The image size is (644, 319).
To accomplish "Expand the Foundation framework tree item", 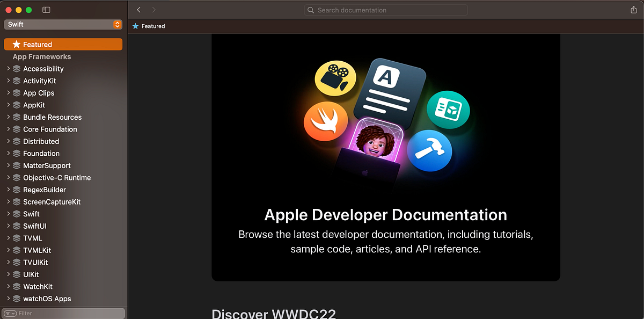I will point(8,153).
